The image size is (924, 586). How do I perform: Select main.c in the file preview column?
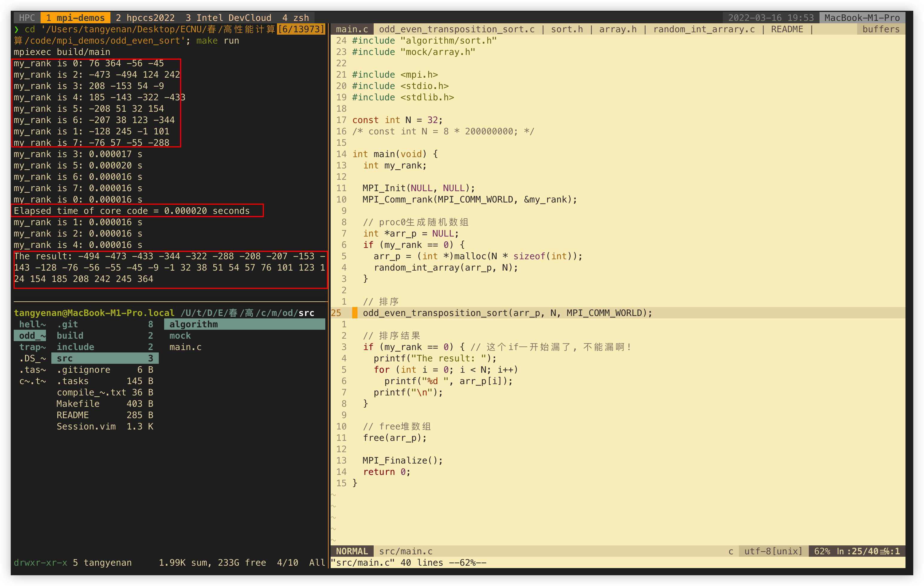click(x=185, y=347)
